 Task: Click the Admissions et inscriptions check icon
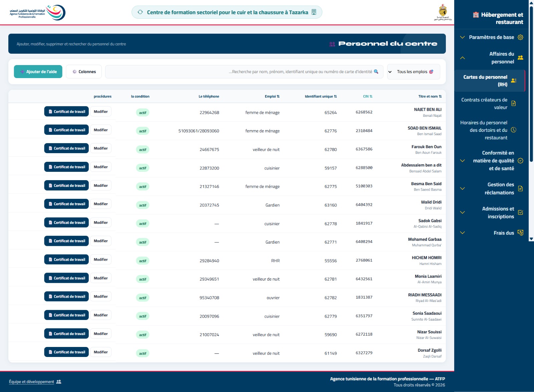pos(520,212)
